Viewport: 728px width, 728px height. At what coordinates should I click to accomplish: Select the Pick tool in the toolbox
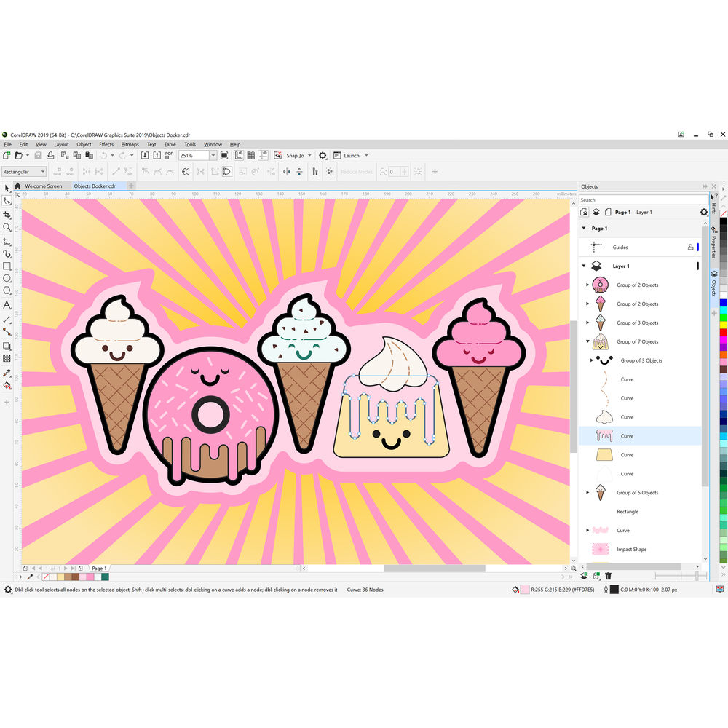coord(7,188)
